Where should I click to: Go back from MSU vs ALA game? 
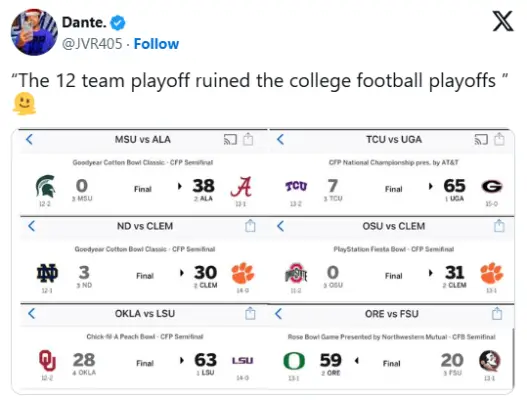30,139
